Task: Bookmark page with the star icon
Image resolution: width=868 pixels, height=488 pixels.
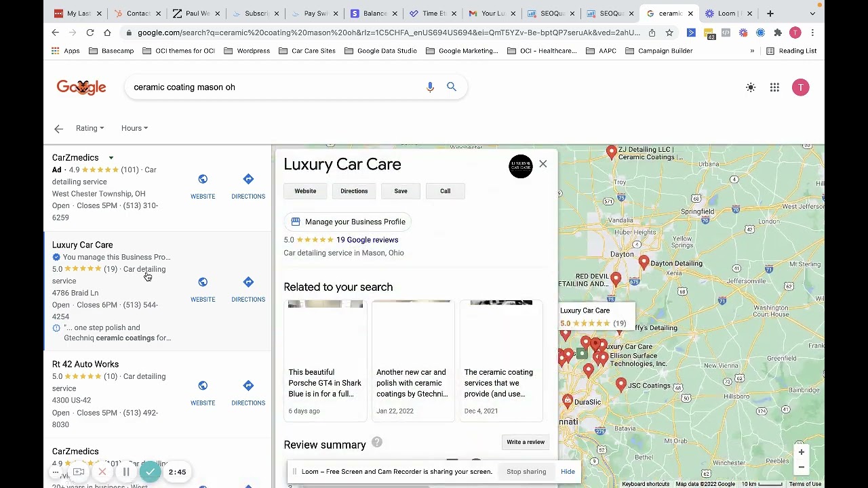Action: (x=669, y=33)
